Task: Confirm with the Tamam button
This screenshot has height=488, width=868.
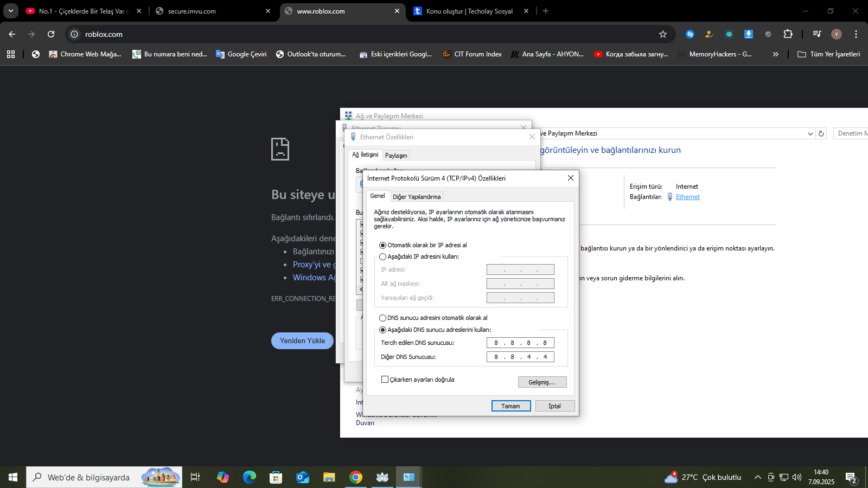Action: pos(511,406)
